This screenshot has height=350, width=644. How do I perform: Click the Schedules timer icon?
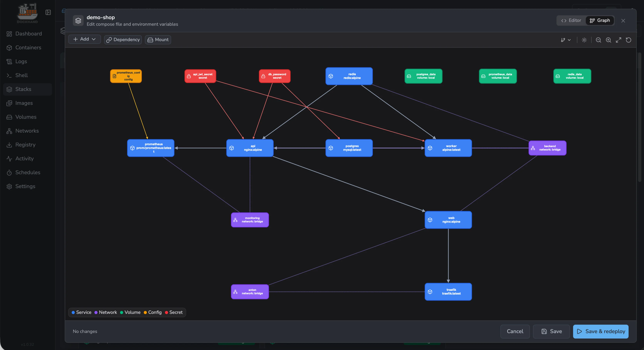coord(9,172)
